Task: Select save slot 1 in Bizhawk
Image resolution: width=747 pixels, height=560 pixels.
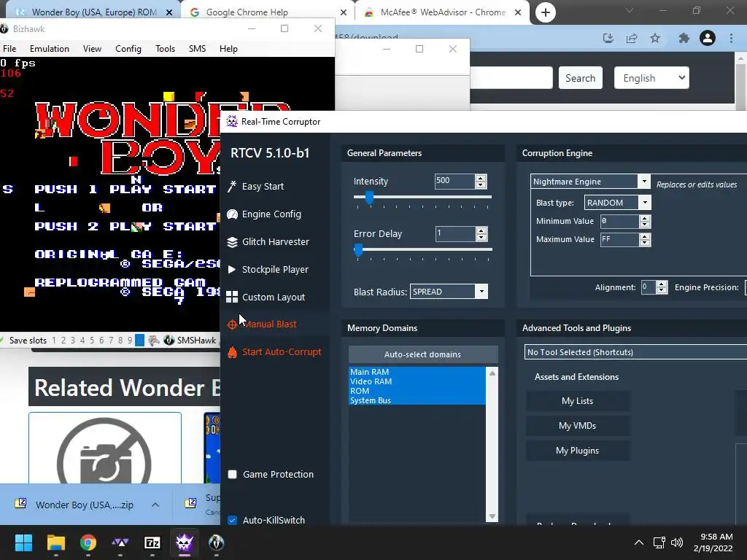Action: tap(54, 341)
